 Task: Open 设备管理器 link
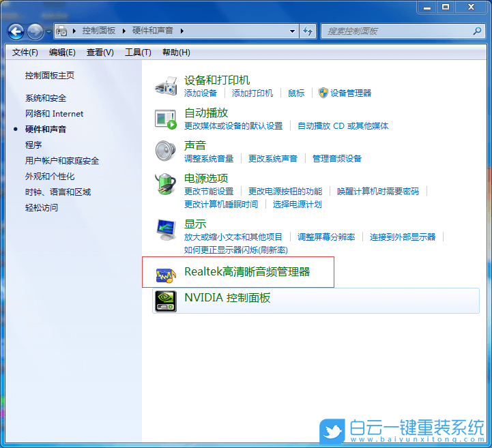click(x=351, y=93)
